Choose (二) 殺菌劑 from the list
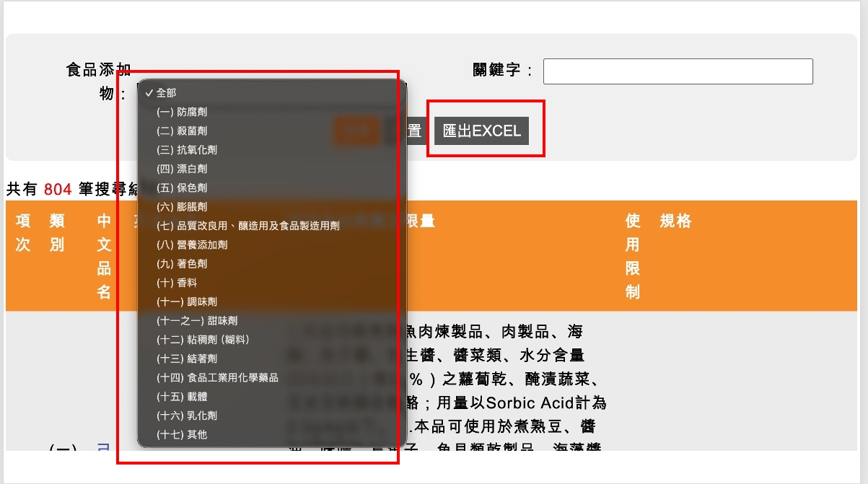The image size is (868, 484). pyautogui.click(x=182, y=131)
